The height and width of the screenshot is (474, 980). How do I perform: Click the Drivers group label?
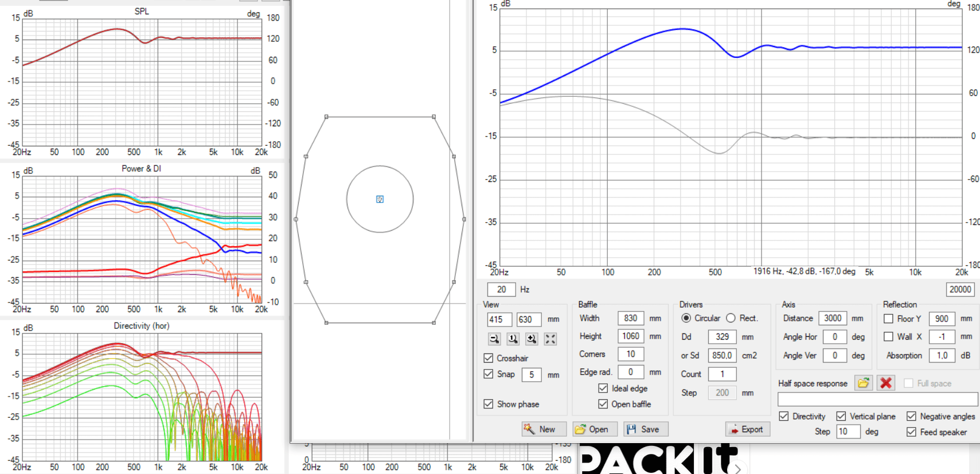691,304
